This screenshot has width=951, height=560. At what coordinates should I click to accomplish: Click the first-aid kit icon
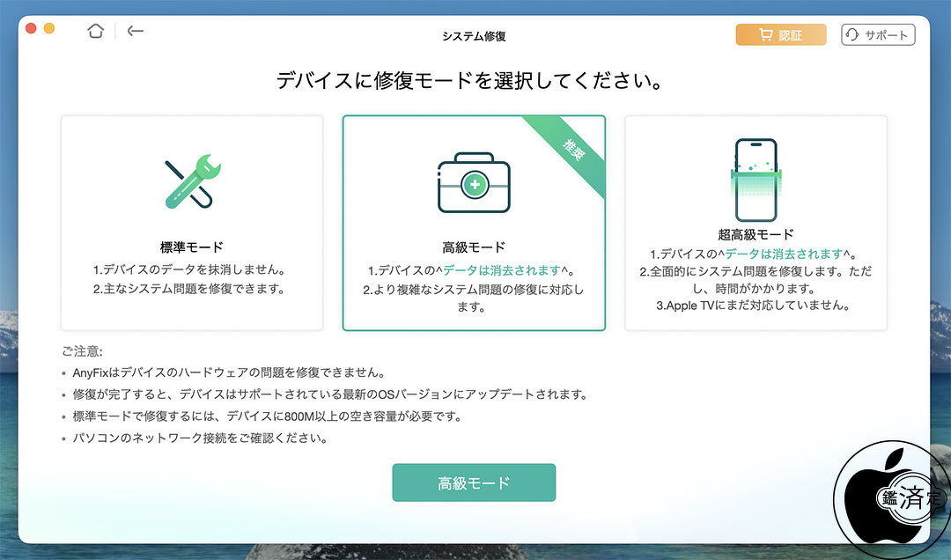point(474,183)
